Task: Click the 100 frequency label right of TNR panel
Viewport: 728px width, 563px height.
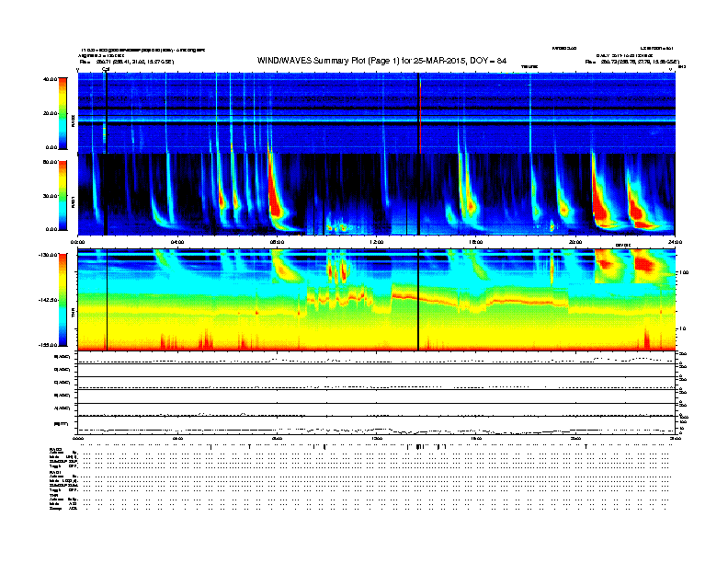Action: point(684,272)
